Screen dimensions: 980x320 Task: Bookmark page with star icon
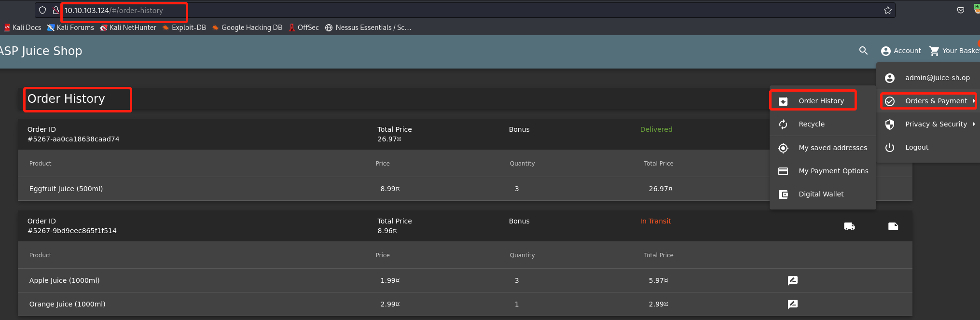coord(887,10)
